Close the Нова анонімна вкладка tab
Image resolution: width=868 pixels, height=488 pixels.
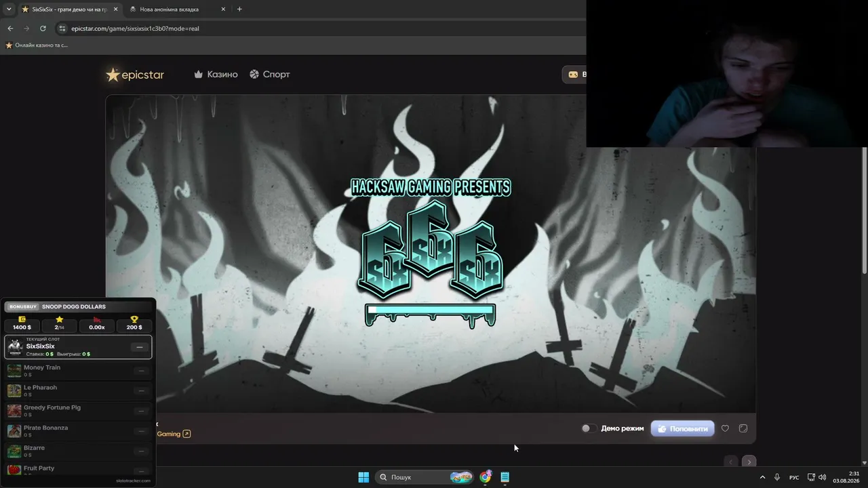[x=223, y=9]
